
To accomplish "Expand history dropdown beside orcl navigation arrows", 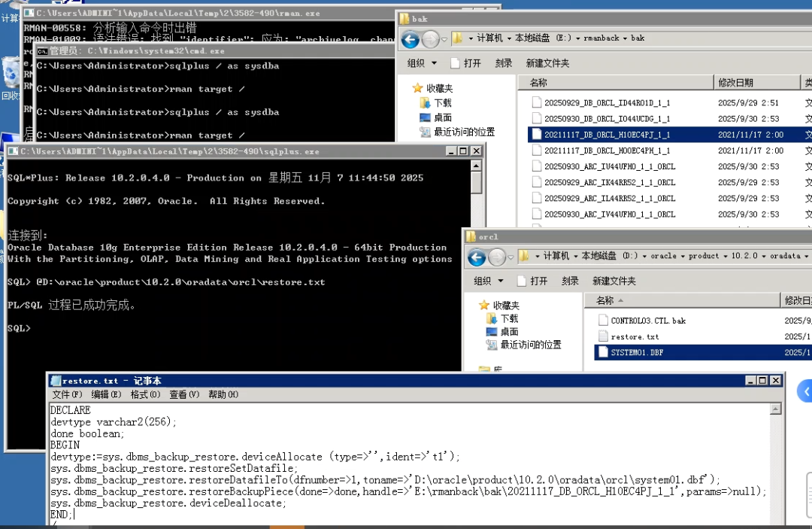I will (x=510, y=257).
